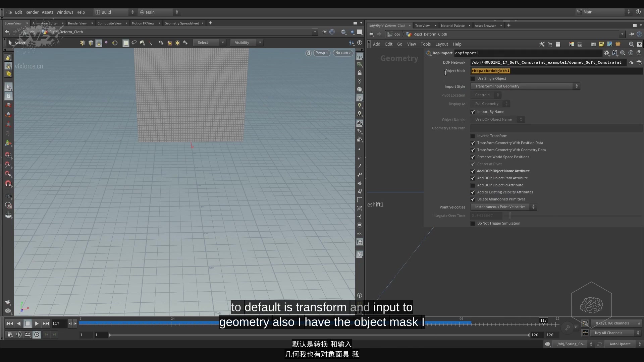This screenshot has width=644, height=362.
Task: Select the lasso selection tool in the viewport toolbar
Action: pyautogui.click(x=134, y=43)
